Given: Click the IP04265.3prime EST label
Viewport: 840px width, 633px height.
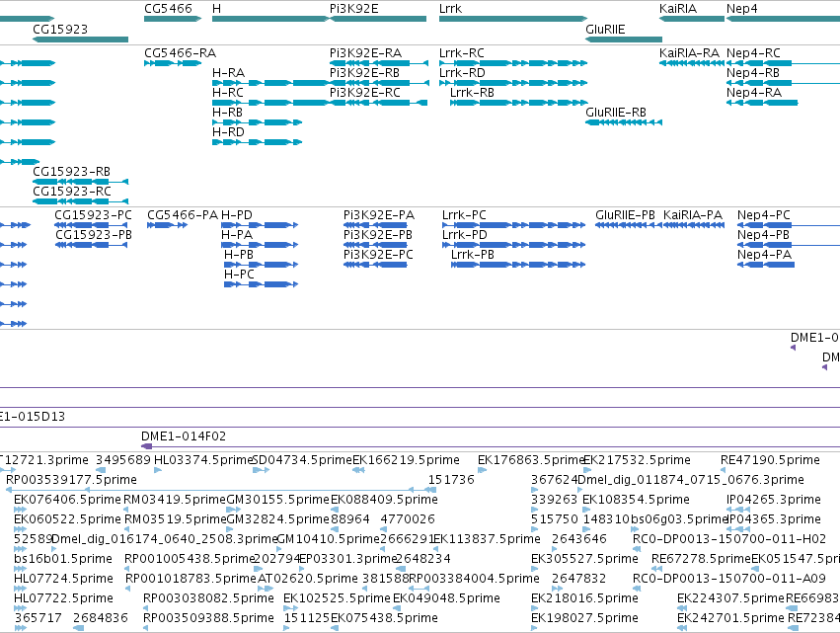Looking at the screenshot, I should pos(774,500).
